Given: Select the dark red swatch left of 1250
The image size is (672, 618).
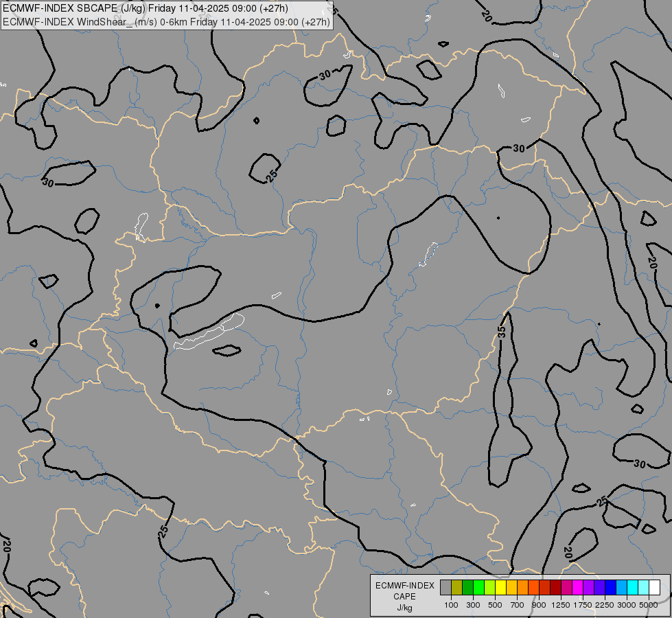Looking at the screenshot, I should tap(555, 588).
